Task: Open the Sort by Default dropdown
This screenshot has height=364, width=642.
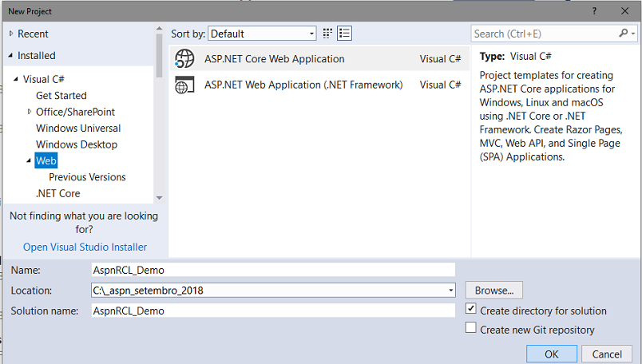Action: point(262,34)
